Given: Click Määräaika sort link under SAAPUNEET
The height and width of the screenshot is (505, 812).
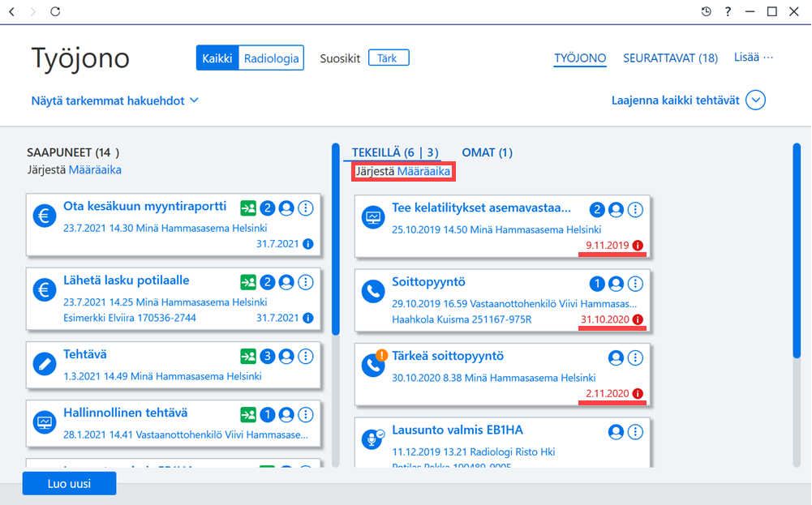Looking at the screenshot, I should pyautogui.click(x=95, y=169).
